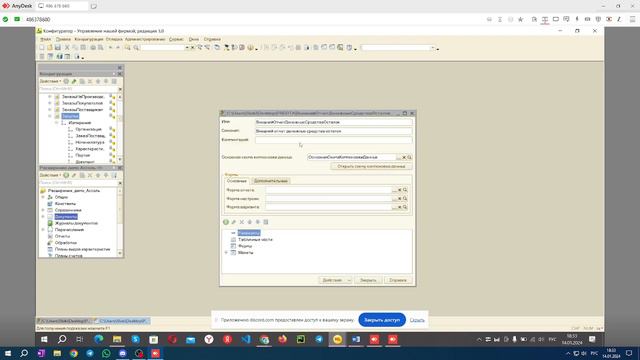Click the Закрыть button in dialog
Viewport: 640px width, 360px height.
pyautogui.click(x=368, y=280)
